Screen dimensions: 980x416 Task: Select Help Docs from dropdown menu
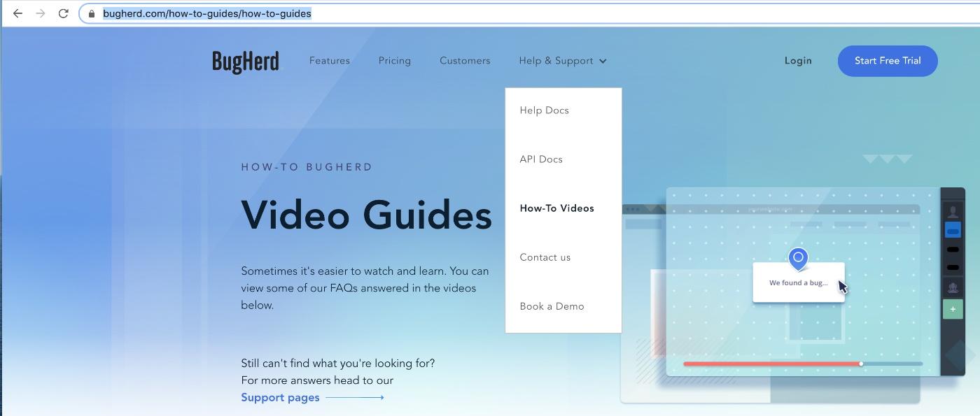pos(545,110)
